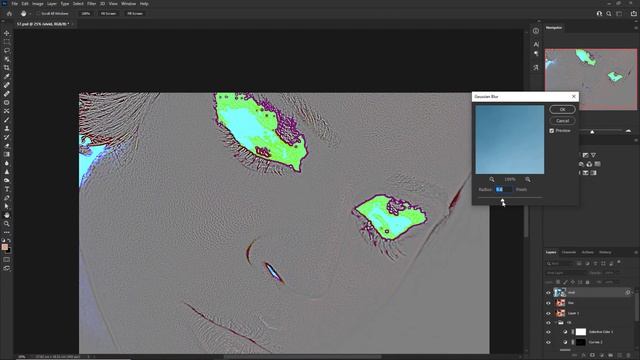This screenshot has width=640, height=360.
Task: Toggle visibility of the layer group
Action: click(x=548, y=322)
